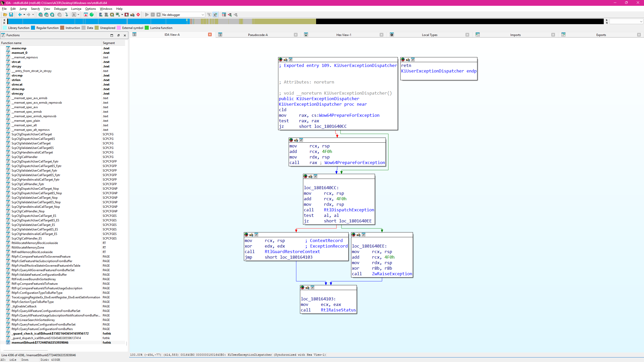
Task: Click the node color icon on loc_1801640EE node
Action: coord(353,235)
